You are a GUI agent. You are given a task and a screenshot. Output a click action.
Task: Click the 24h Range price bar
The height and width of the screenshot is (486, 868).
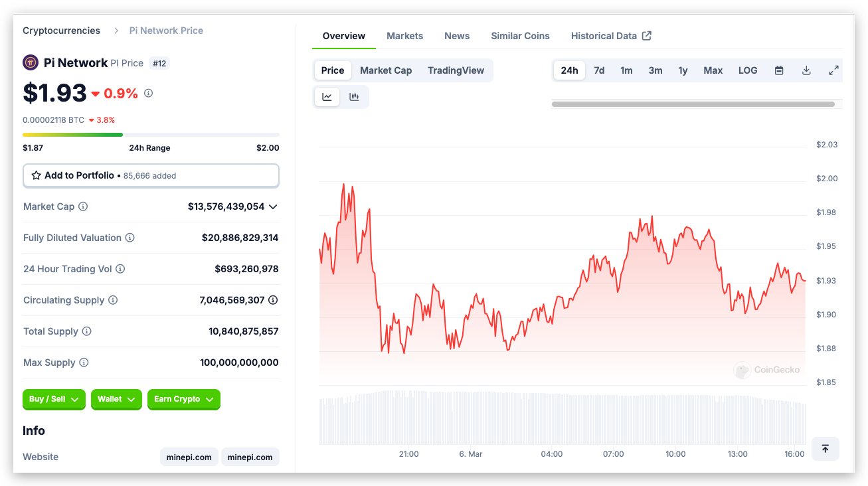[151, 135]
